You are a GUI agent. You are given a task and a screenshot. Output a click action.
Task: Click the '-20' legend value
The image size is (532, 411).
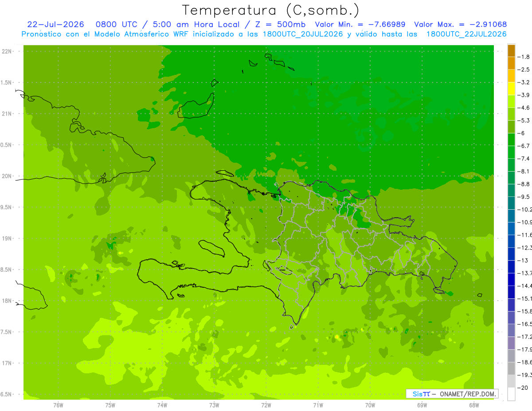tap(523, 388)
